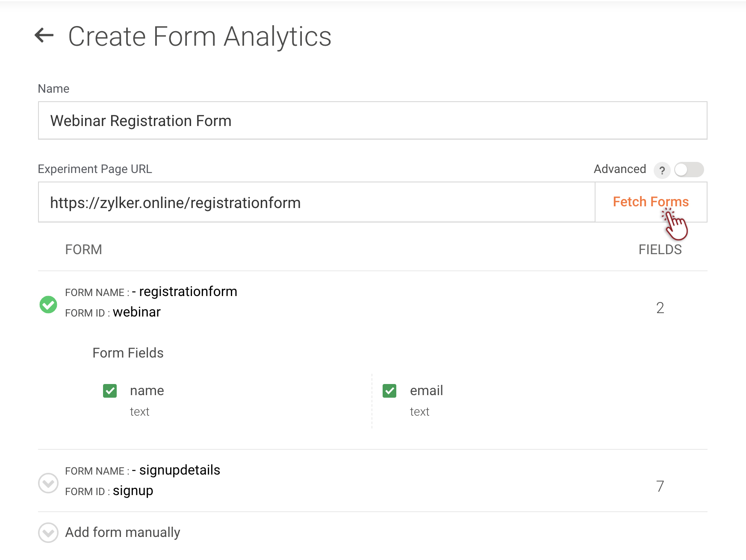Click the FIELDS column header

pyautogui.click(x=660, y=249)
